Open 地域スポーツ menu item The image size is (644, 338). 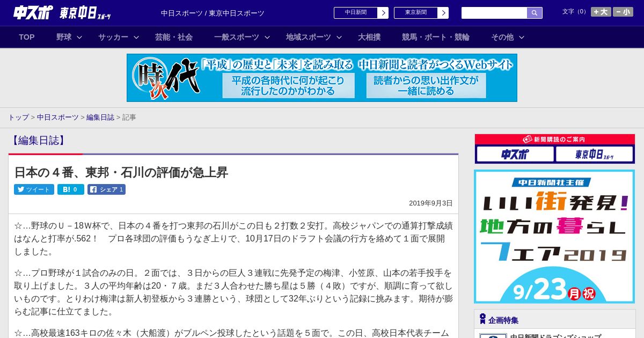(x=309, y=37)
